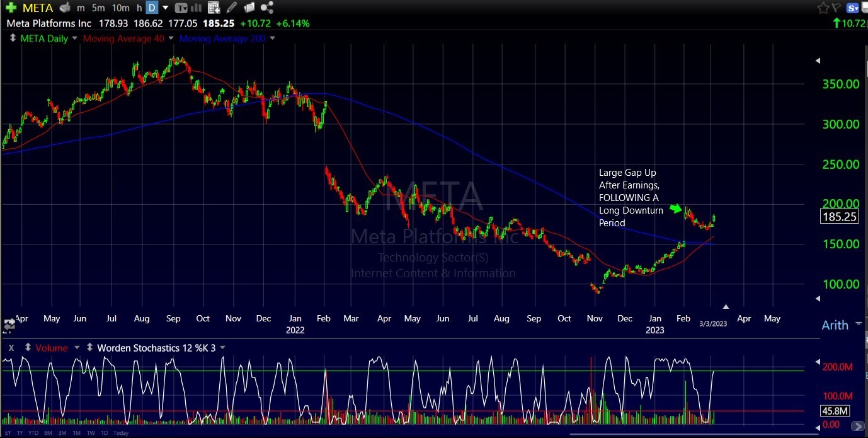Set chart range to 5Y
The height and width of the screenshot is (438, 868).
pos(8,433)
